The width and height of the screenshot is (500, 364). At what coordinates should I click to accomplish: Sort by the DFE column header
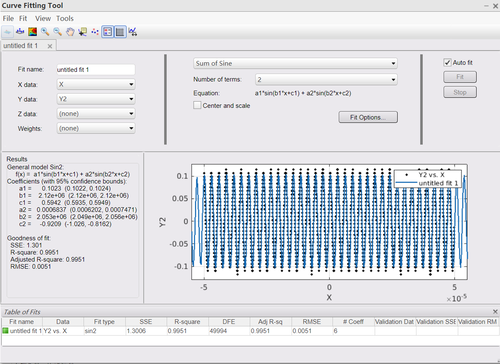click(x=229, y=322)
